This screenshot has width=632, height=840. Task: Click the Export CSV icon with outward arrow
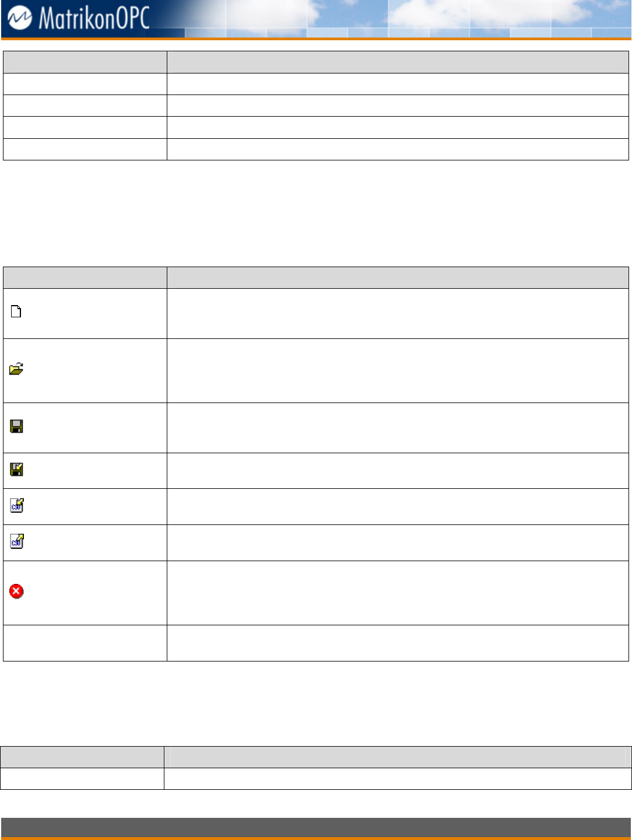[x=16, y=542]
